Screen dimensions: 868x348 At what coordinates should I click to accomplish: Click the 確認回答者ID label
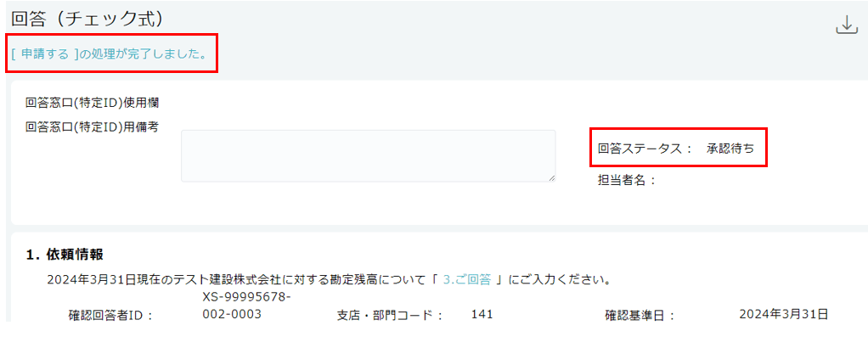coord(110,316)
